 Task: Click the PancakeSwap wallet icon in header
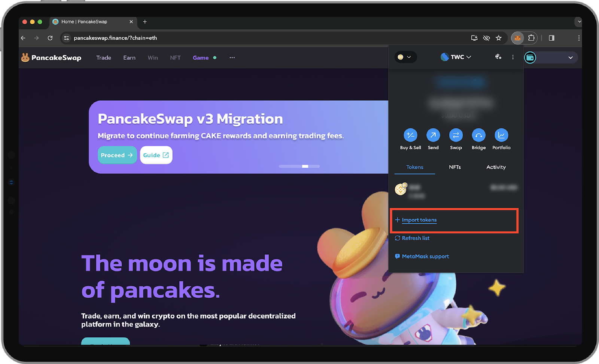point(530,58)
